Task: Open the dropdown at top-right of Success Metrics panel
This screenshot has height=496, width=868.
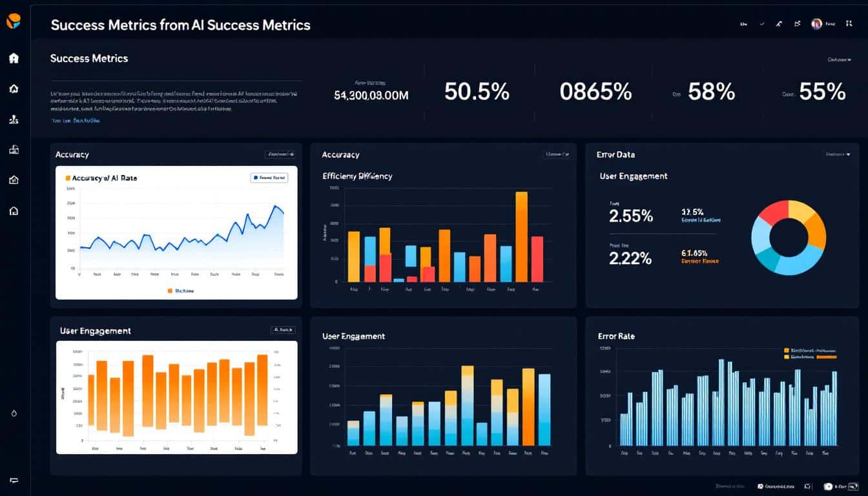Action: (x=839, y=59)
